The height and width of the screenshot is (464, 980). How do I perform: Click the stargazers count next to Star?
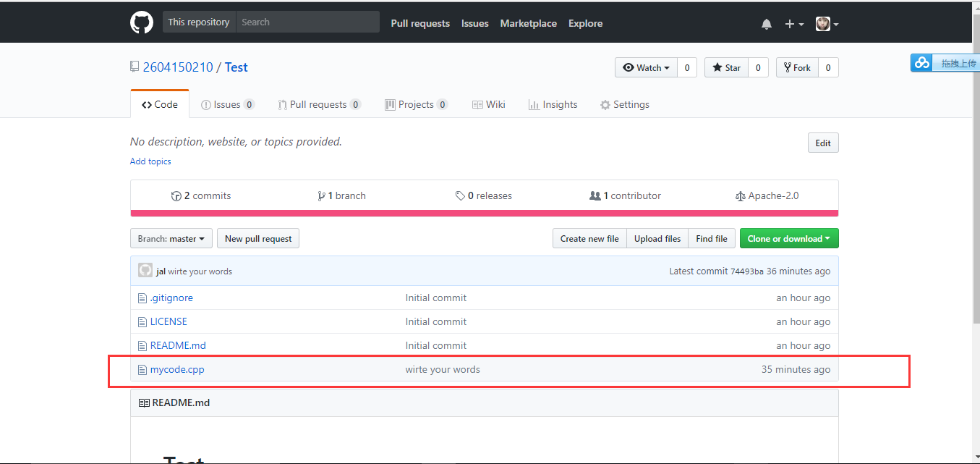[758, 67]
